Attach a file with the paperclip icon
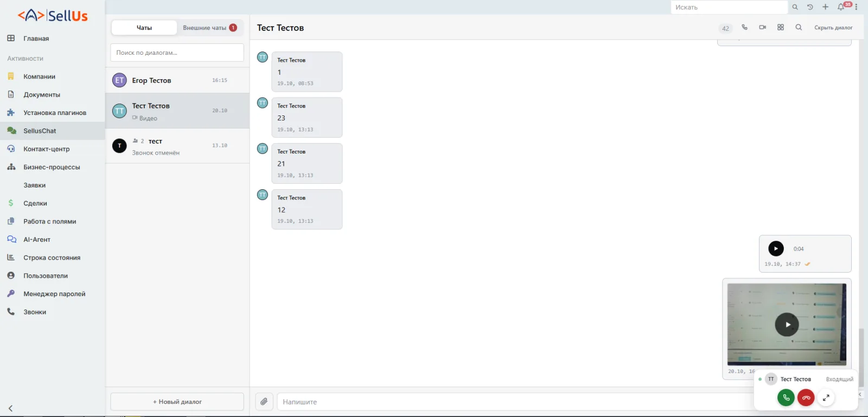868x417 pixels. (x=264, y=402)
